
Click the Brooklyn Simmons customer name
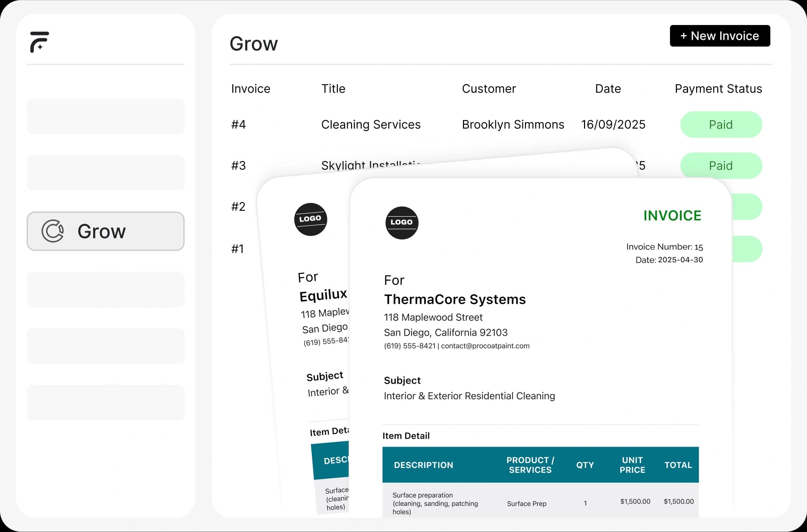click(x=513, y=125)
